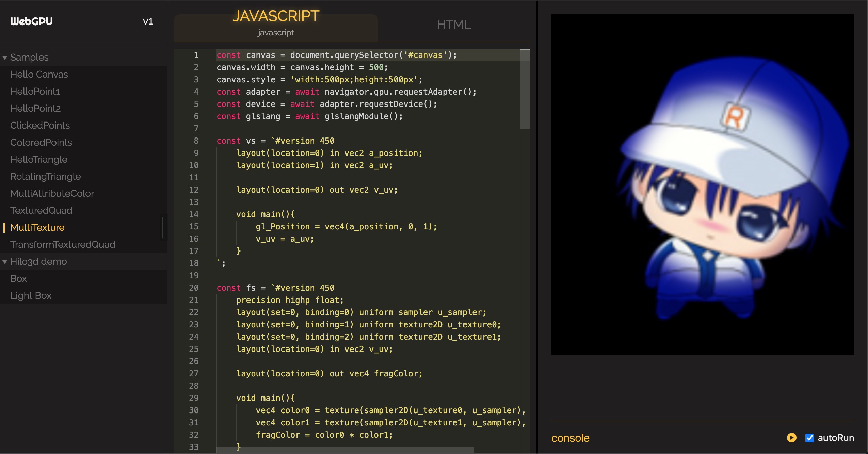Screen dimensions: 868x454
Task: Collapse the Samples section triangle
Action: pos(5,58)
